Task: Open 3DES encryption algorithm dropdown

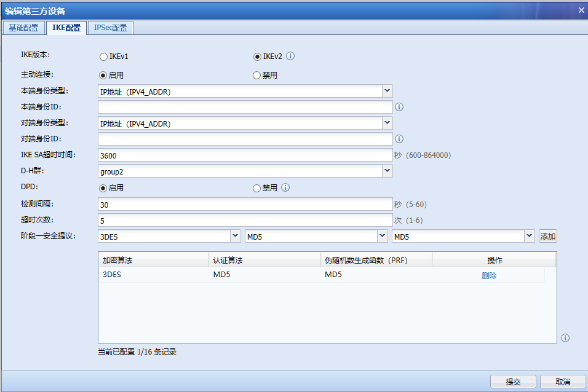Action: [x=235, y=236]
